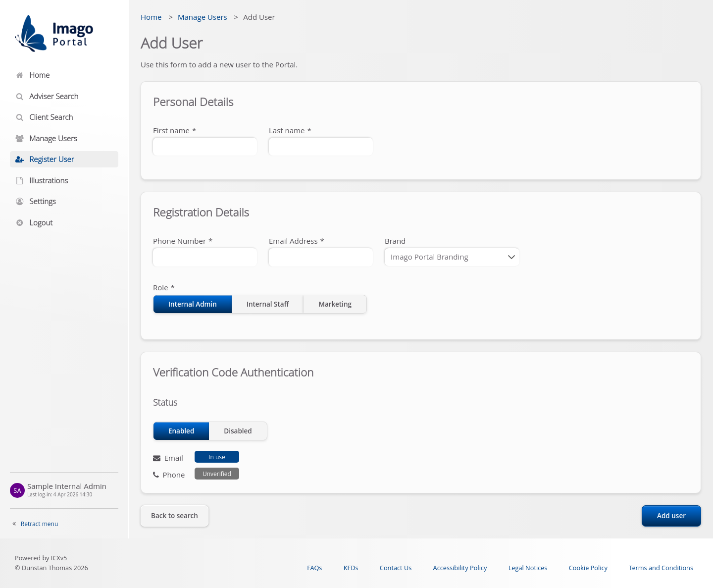
Task: Click the Adviser Search magnifier icon
Action: pyautogui.click(x=20, y=97)
